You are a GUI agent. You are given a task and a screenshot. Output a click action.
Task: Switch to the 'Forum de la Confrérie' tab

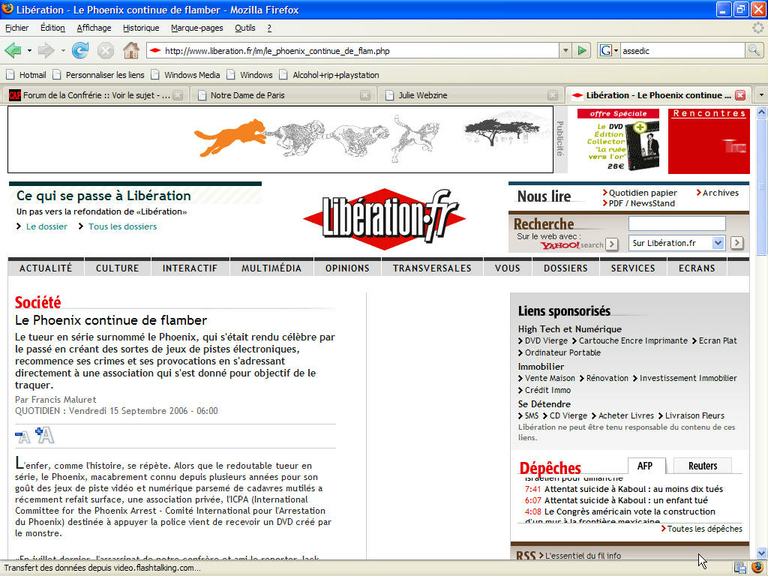tap(94, 96)
